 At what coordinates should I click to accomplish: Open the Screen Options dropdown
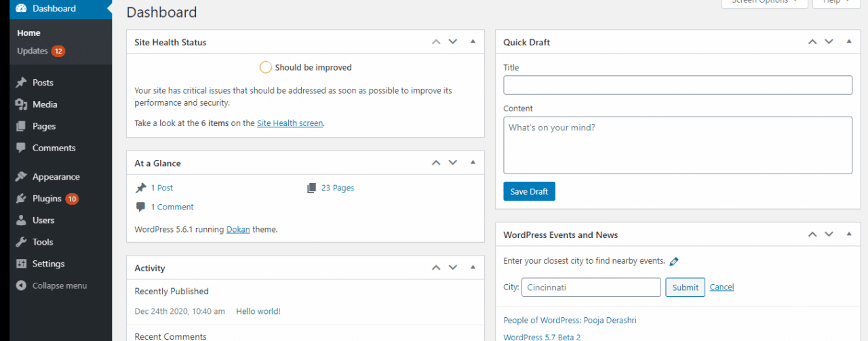click(x=764, y=3)
